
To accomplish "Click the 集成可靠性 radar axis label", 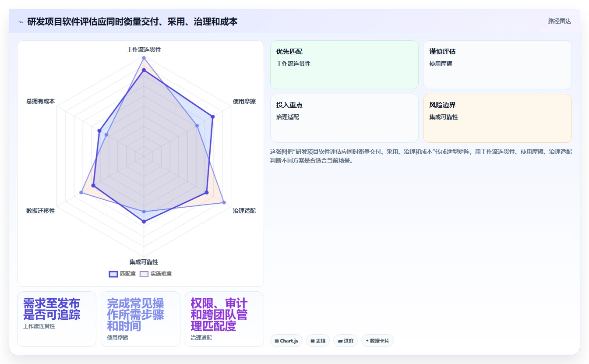I will [x=144, y=262].
